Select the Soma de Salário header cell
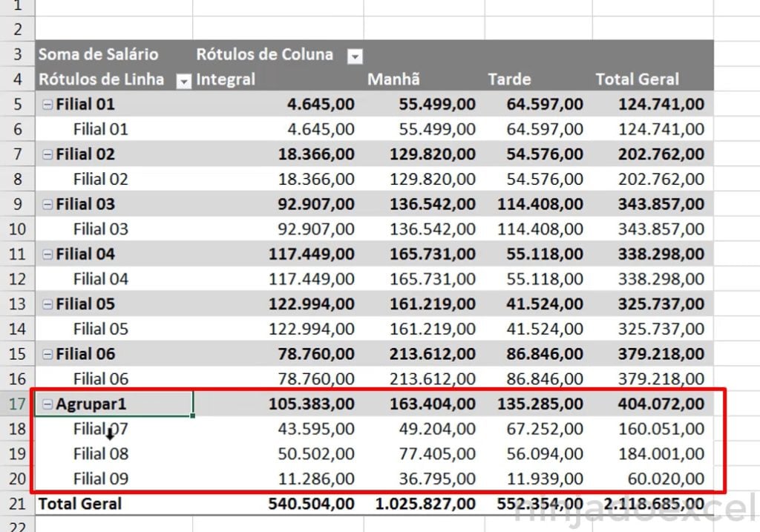The image size is (760, 532). [99, 55]
